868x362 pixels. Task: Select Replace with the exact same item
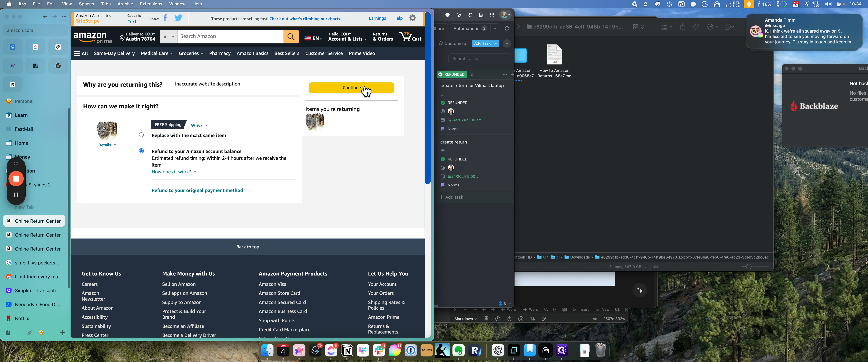click(x=141, y=135)
